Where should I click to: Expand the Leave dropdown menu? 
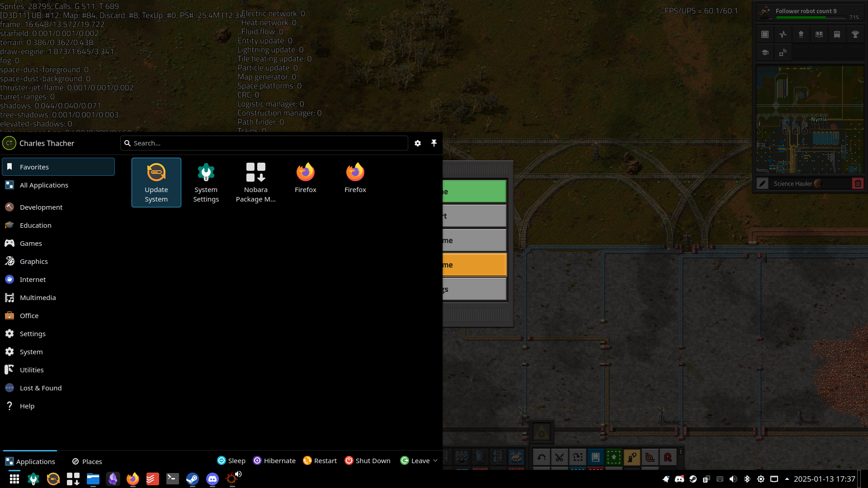(434, 460)
